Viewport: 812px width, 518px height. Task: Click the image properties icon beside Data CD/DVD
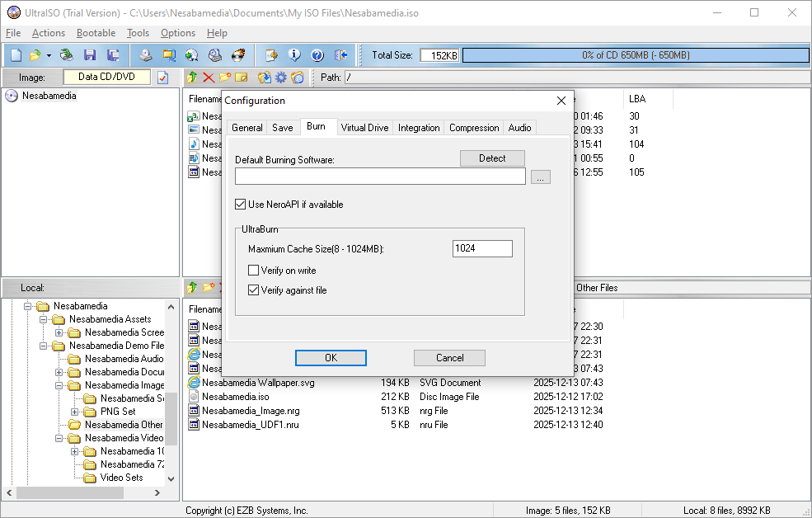pos(162,78)
